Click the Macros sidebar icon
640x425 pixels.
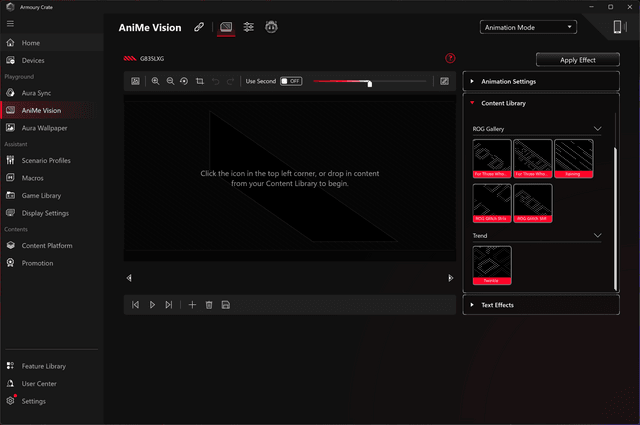tap(11, 178)
